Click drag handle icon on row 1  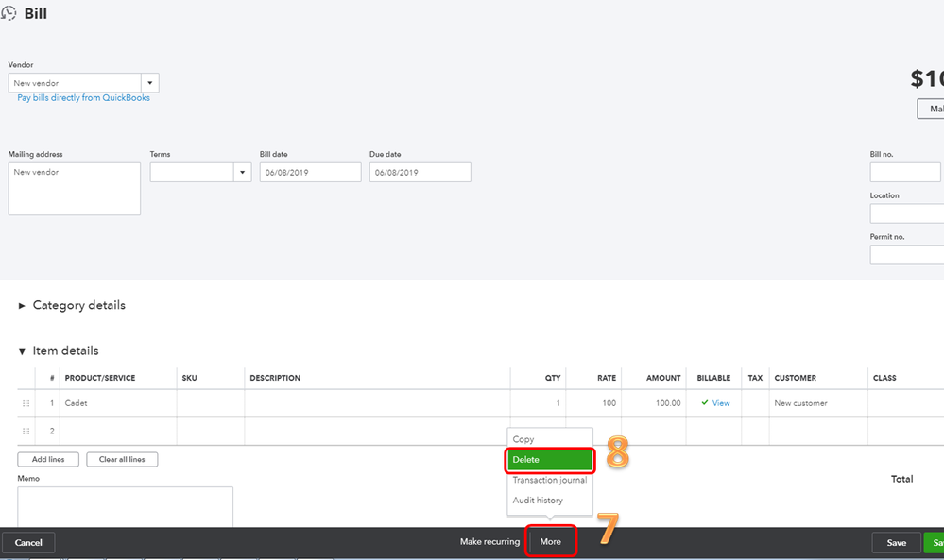(x=26, y=403)
